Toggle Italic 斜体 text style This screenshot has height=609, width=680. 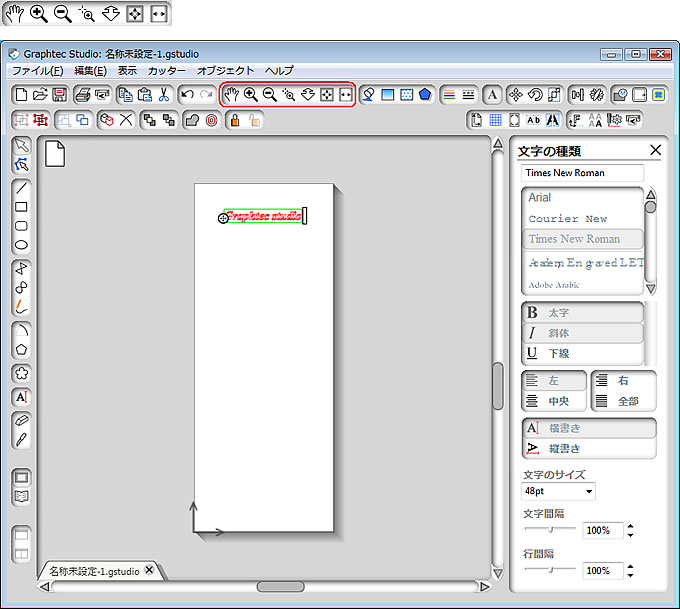tap(583, 333)
